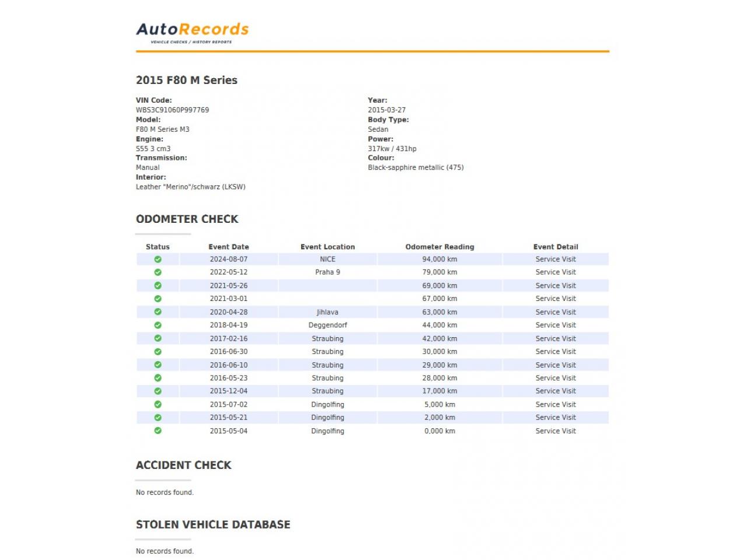Screen dimensions: 747x560
Task: Click the Status column header
Action: tap(158, 247)
